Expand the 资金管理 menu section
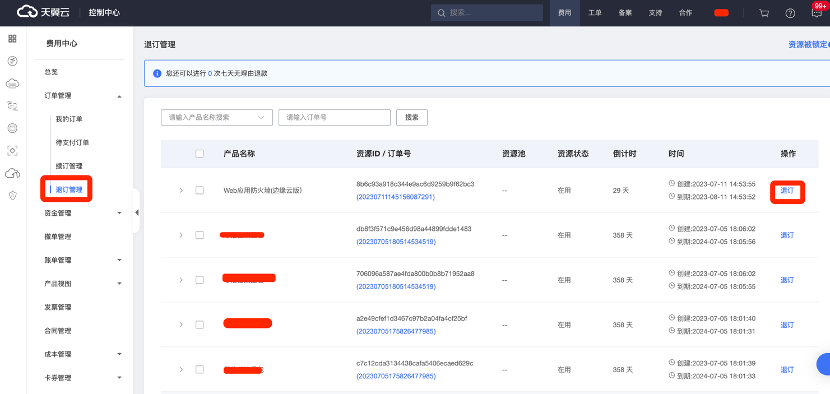Screen dimensions: 830x394 [84, 213]
